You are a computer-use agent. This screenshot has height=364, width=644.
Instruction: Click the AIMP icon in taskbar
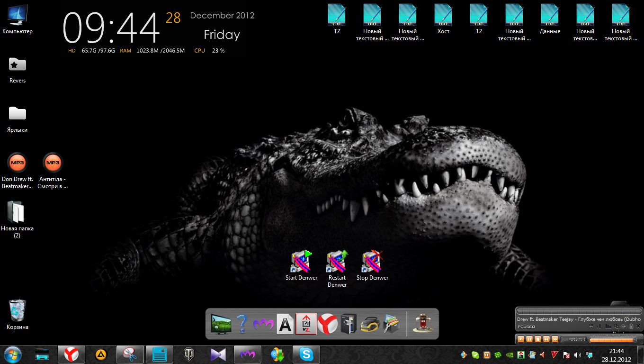100,355
